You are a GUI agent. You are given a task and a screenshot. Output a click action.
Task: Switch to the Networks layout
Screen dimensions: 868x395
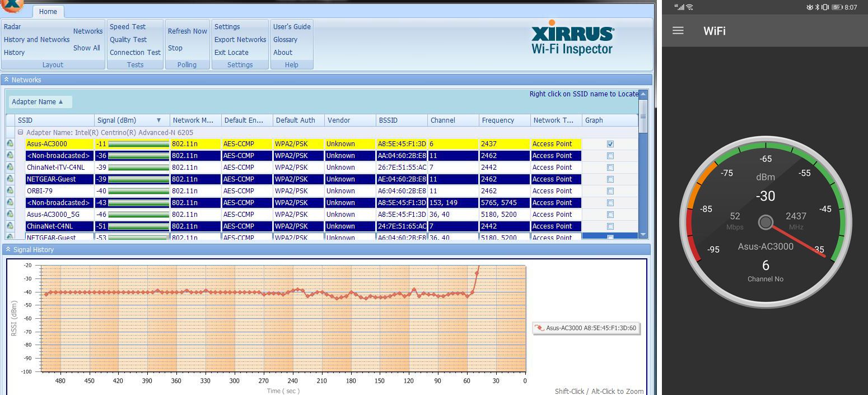(x=88, y=31)
